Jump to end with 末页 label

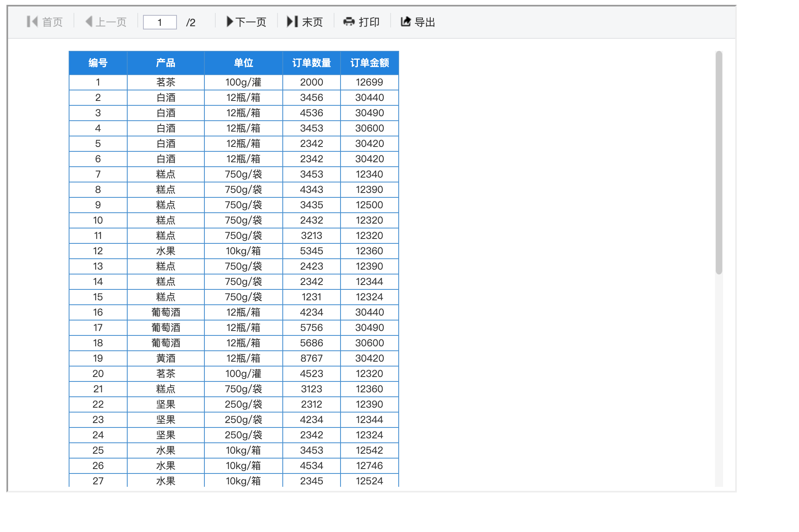(x=313, y=22)
